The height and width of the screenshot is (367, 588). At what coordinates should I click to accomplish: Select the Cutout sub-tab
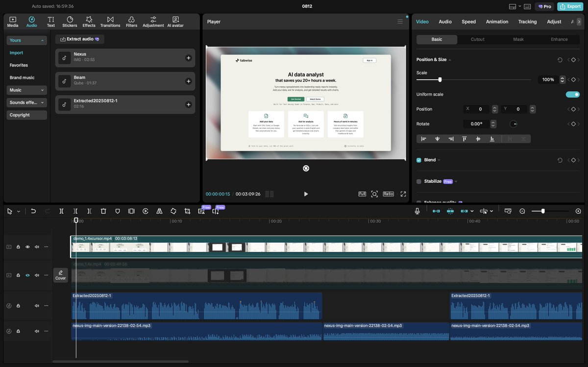478,39
